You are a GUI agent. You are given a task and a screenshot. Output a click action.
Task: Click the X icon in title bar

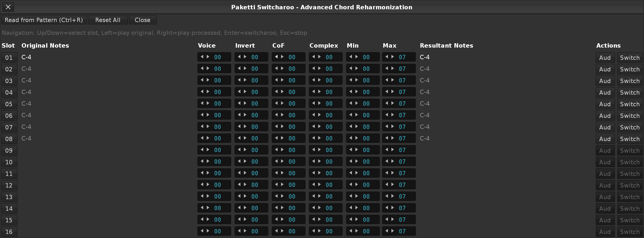(x=8, y=7)
